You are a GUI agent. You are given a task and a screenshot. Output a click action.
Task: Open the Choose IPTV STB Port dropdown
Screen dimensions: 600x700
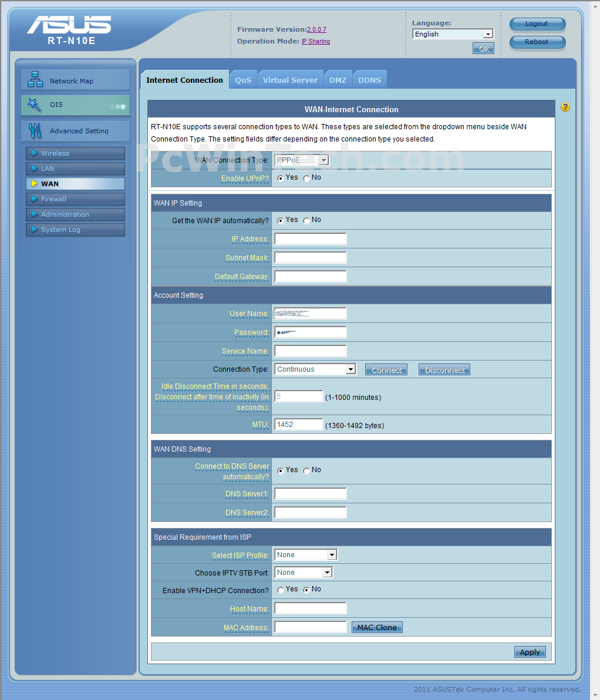point(304,573)
